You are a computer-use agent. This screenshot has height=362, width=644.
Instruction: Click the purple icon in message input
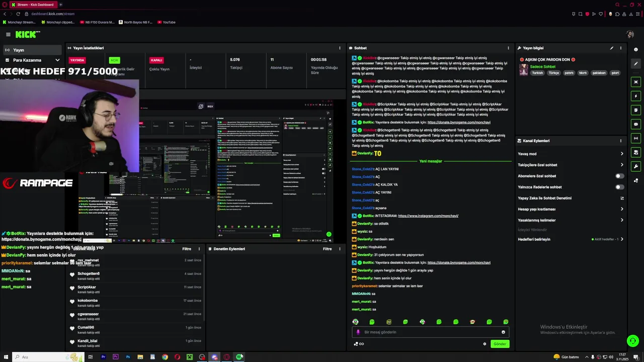[358, 332]
